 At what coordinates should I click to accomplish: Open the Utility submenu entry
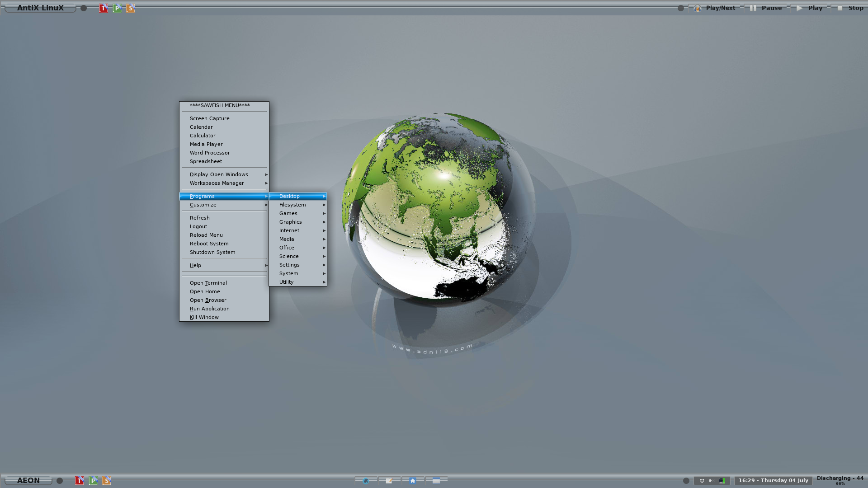point(298,282)
